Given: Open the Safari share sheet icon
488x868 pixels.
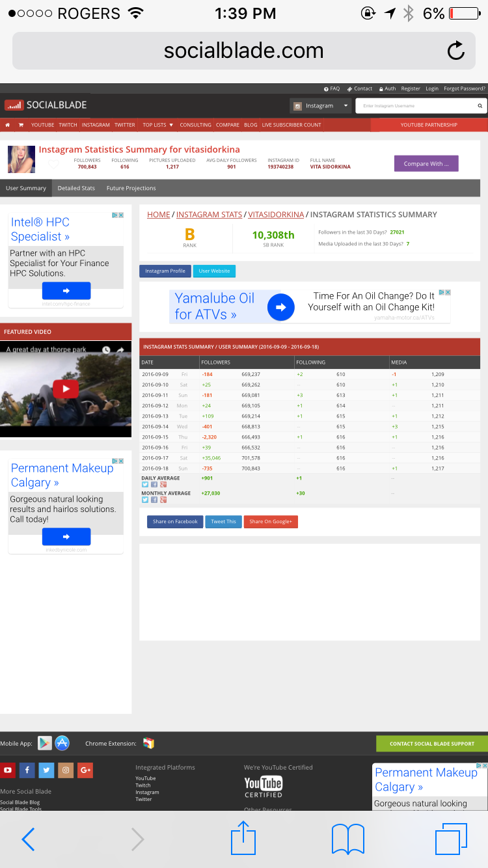Looking at the screenshot, I should point(244,837).
